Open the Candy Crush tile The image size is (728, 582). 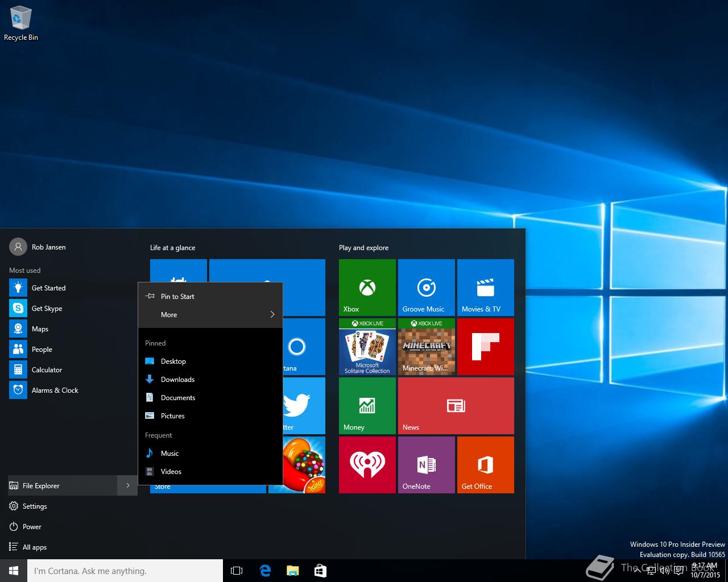(x=304, y=465)
